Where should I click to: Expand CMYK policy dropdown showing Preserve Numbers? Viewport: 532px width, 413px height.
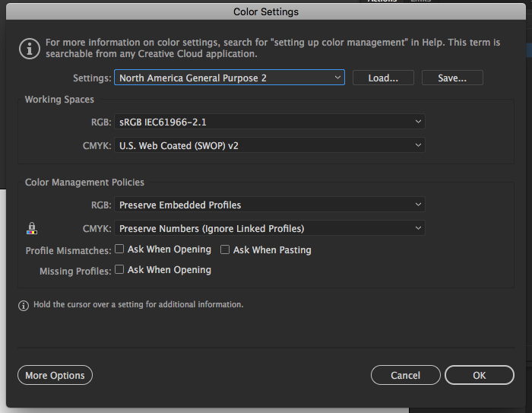point(268,228)
